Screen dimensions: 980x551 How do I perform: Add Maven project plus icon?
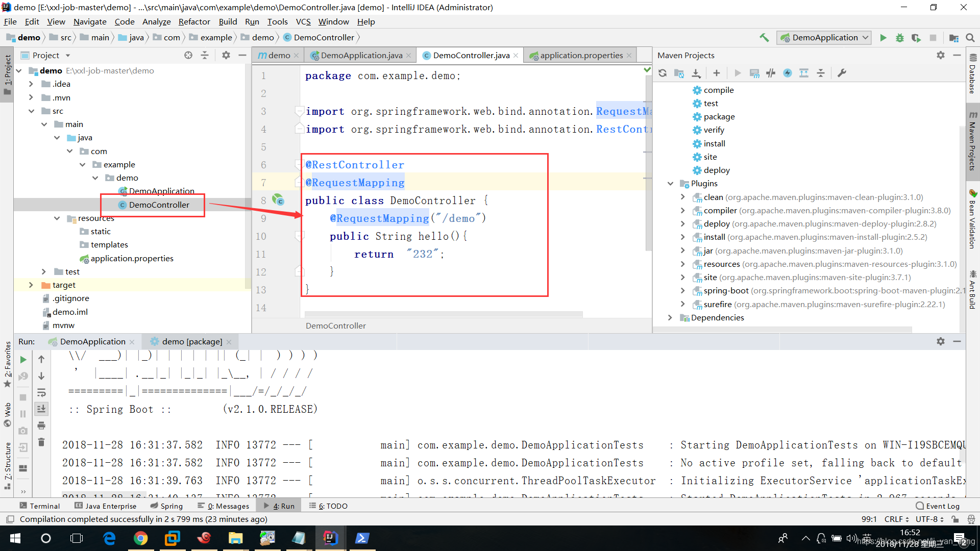click(717, 73)
